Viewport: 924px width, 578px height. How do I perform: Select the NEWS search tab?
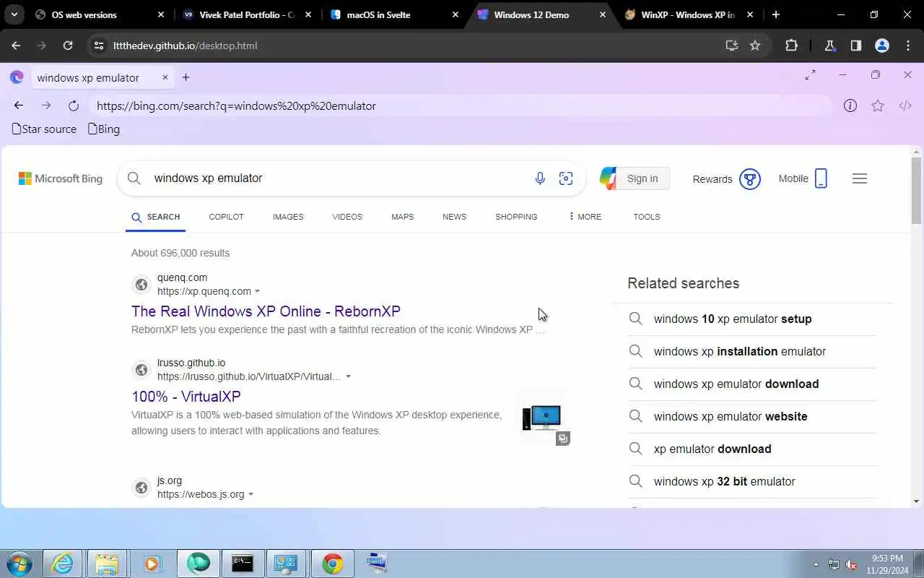(x=454, y=217)
